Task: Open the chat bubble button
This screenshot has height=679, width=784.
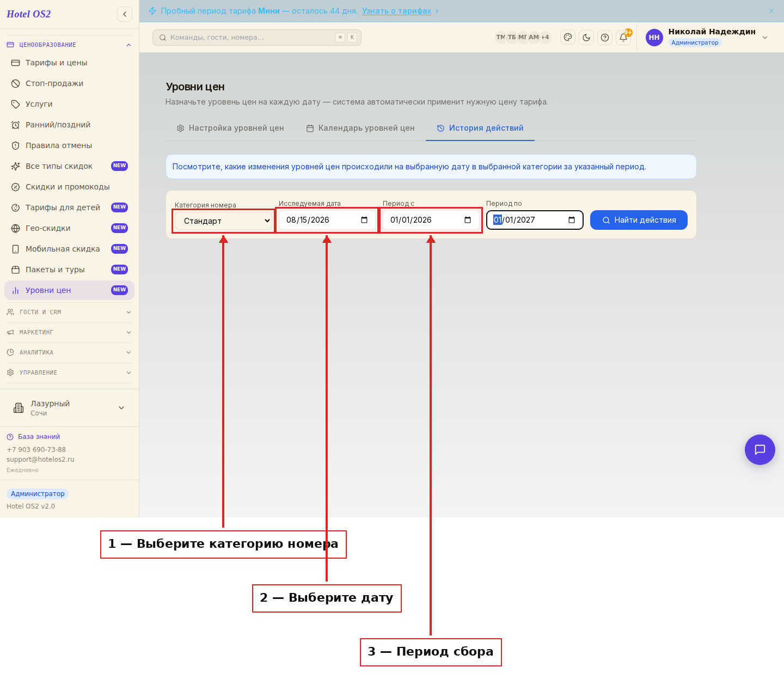Action: (760, 450)
